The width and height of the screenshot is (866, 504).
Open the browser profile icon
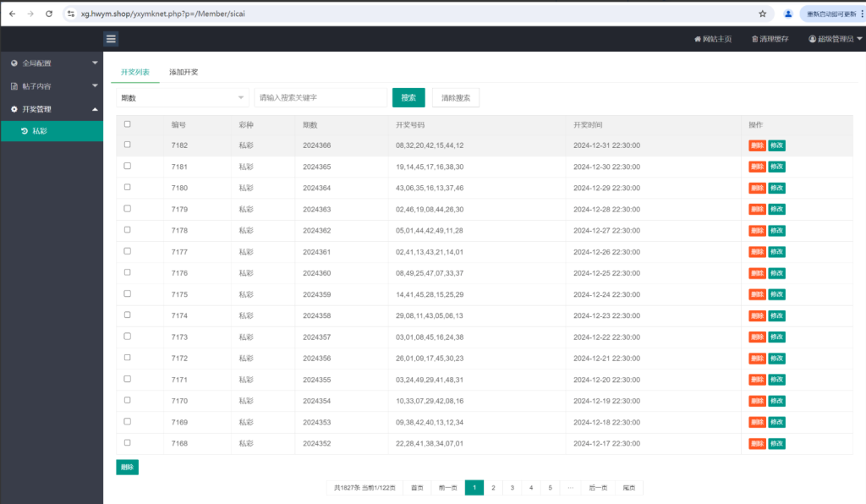coord(788,14)
